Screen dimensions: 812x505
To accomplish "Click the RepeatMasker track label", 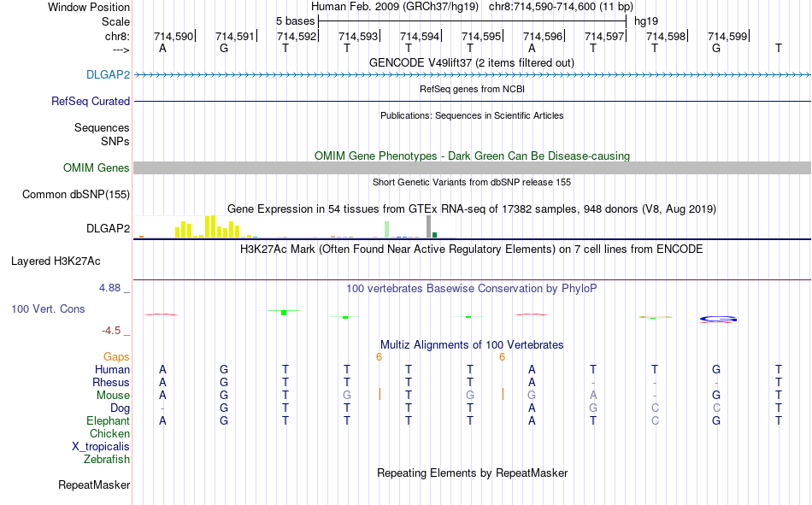I will [x=94, y=484].
